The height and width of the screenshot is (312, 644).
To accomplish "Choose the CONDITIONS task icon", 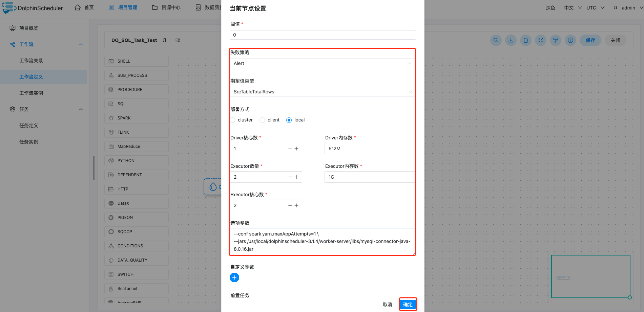I will pyautogui.click(x=111, y=246).
